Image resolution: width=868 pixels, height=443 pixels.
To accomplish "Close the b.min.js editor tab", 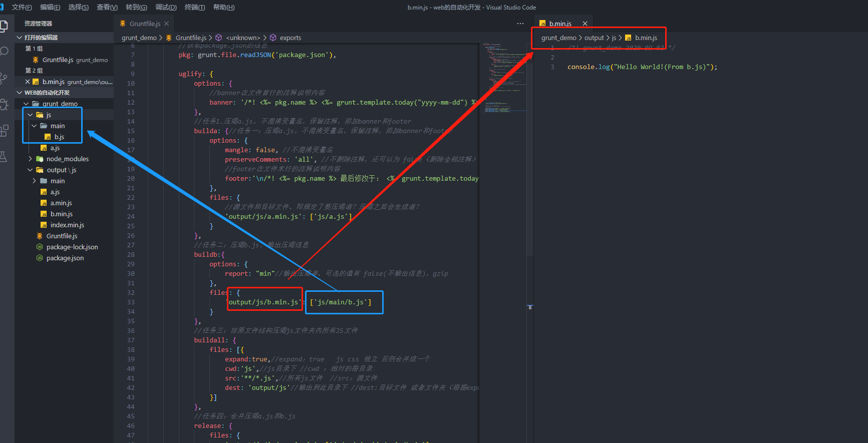I will point(585,24).
